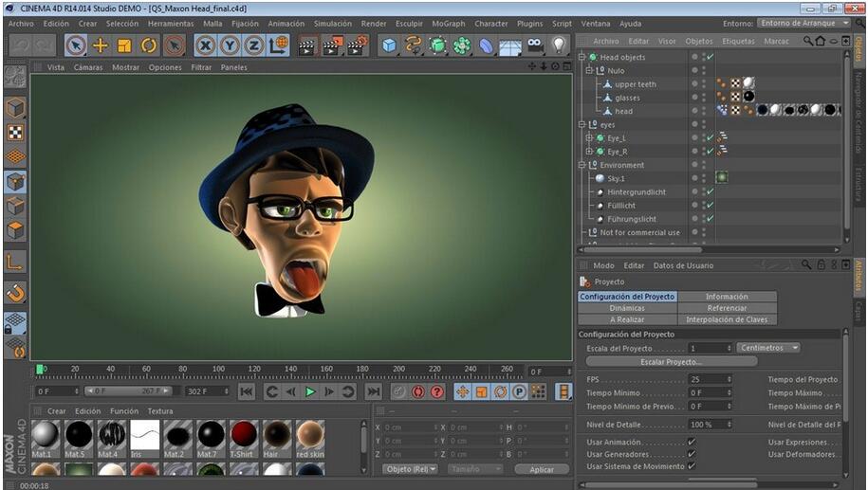Screen dimensions: 868x490
Task: Open the array modeling objects icon
Action: click(x=462, y=45)
